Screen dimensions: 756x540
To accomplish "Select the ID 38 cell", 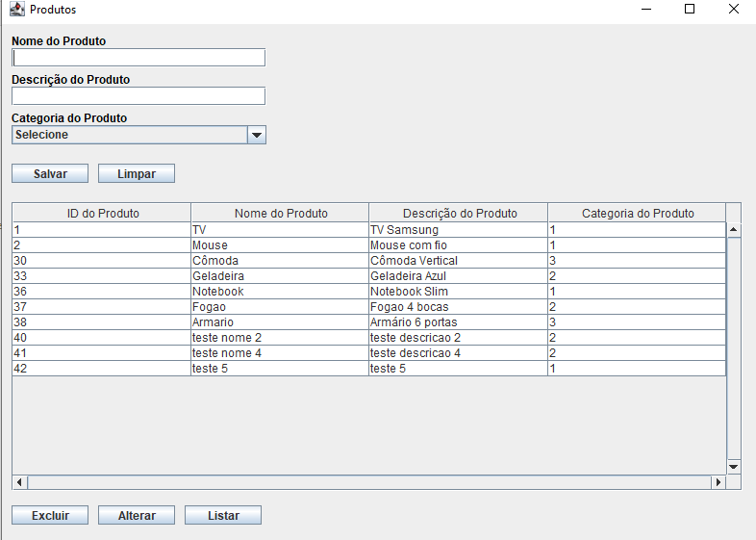I will [x=102, y=322].
